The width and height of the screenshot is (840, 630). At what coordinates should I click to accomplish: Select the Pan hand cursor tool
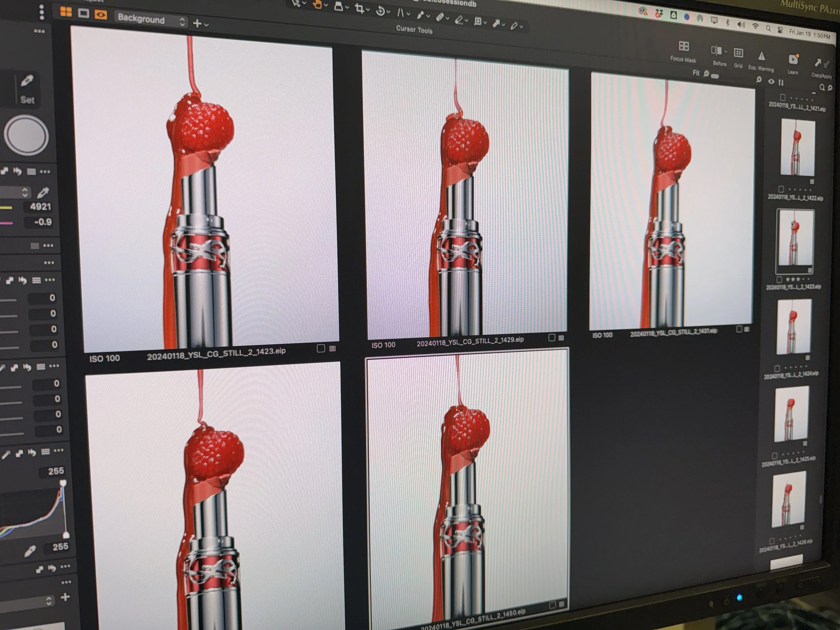(x=317, y=5)
